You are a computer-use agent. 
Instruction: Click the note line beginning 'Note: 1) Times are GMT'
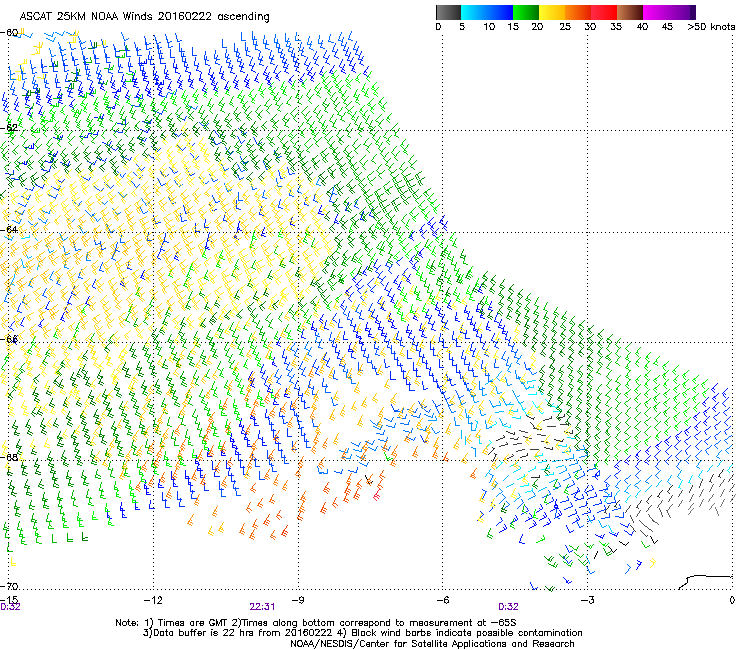coord(316,623)
